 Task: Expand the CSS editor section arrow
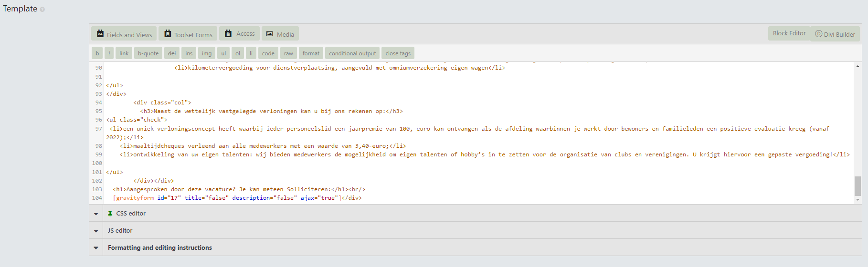coord(96,214)
